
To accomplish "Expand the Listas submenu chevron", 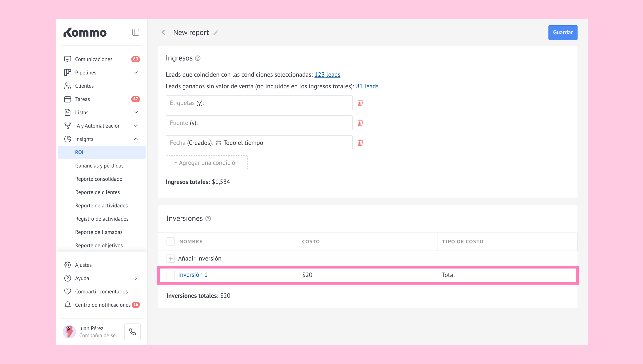I will point(136,113).
